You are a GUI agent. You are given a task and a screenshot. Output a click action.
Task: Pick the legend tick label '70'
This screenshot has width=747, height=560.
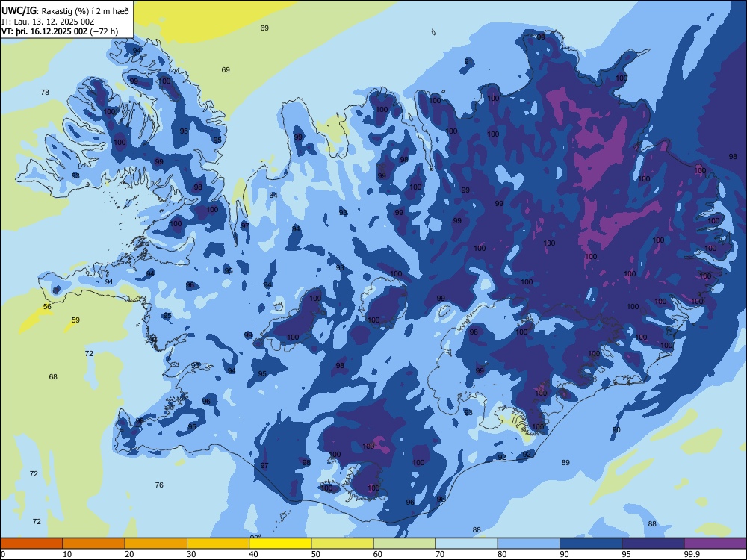440,554
